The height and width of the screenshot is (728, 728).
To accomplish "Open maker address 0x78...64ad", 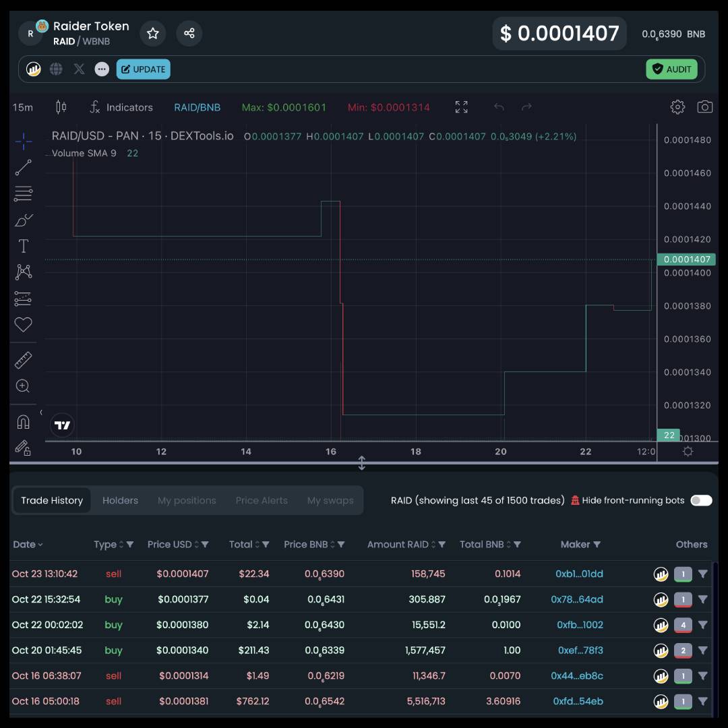I will point(576,599).
